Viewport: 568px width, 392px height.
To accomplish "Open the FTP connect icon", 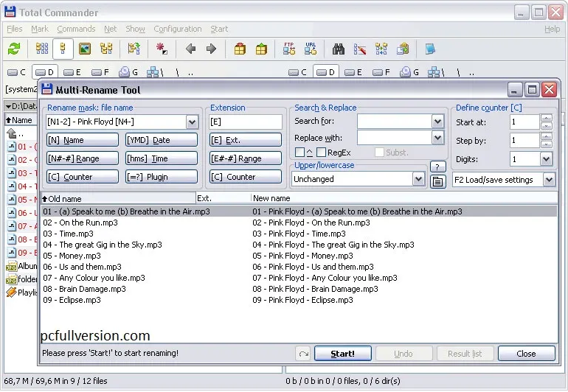I will (289, 49).
